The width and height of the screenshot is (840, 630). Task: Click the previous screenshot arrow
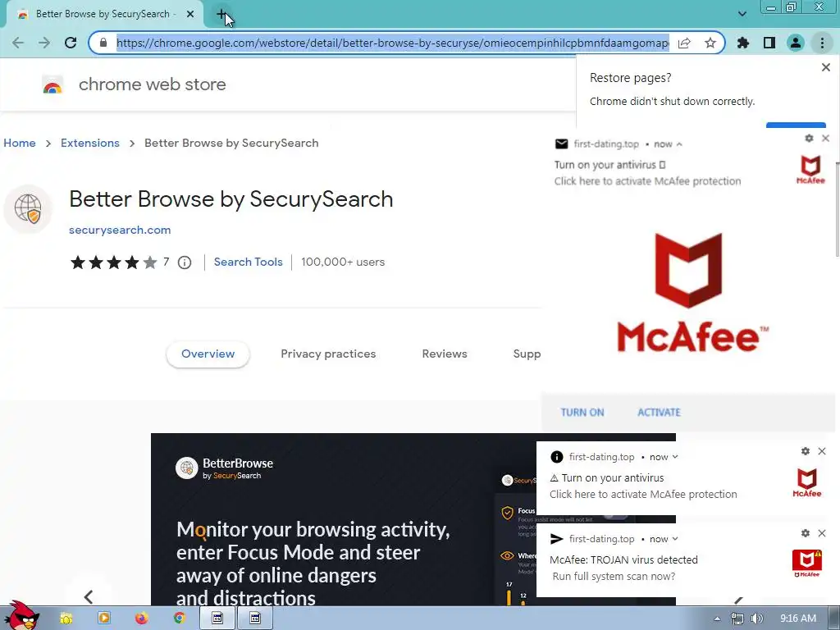click(89, 596)
